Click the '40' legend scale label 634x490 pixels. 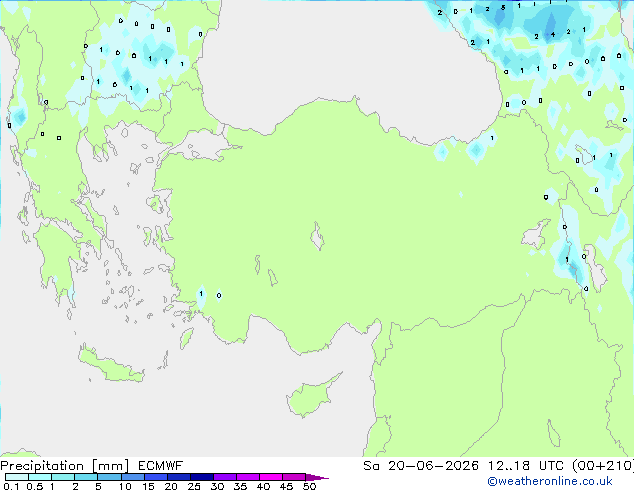pyautogui.click(x=263, y=486)
